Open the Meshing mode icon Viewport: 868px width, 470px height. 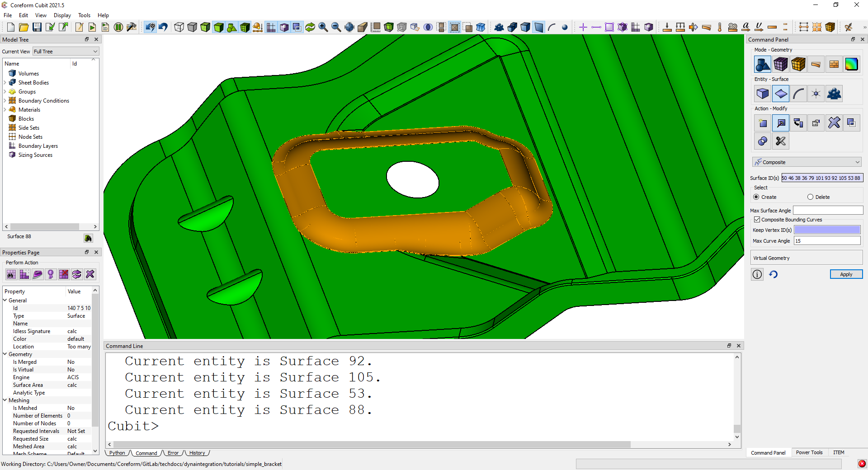(x=780, y=65)
